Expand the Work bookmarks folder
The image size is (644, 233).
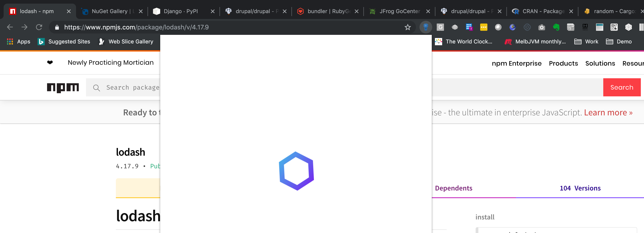pos(586,41)
